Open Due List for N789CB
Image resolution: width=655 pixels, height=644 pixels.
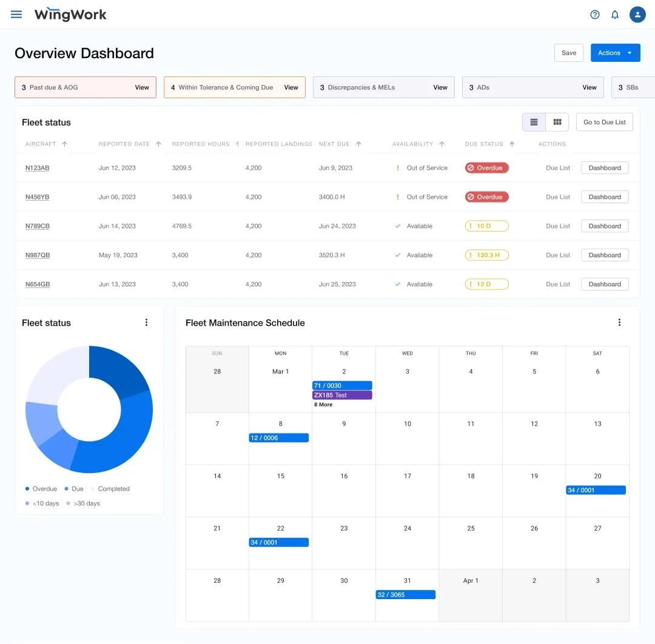(558, 226)
